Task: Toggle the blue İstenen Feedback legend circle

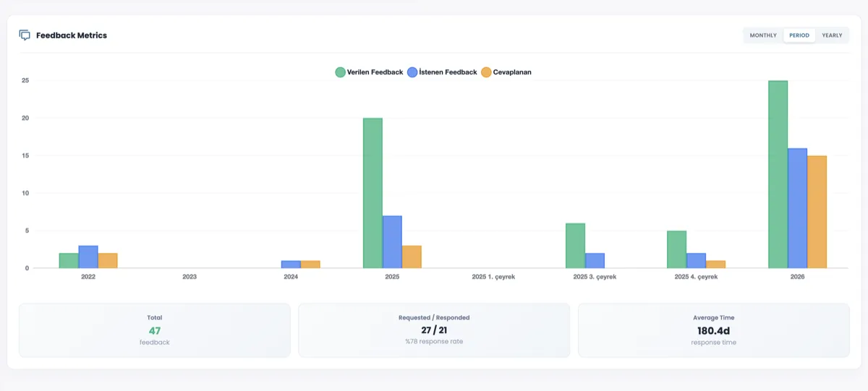Action: point(412,72)
